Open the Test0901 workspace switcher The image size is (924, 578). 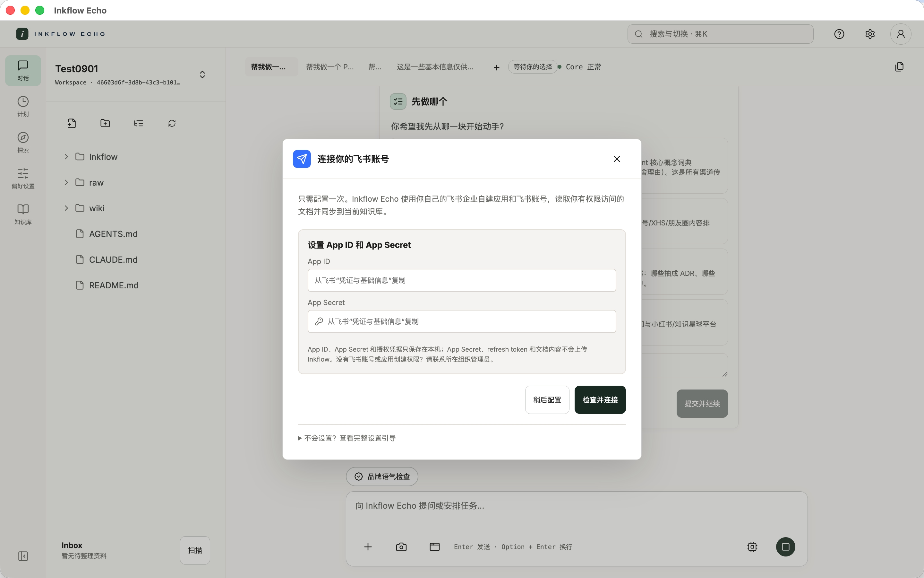pyautogui.click(x=202, y=74)
